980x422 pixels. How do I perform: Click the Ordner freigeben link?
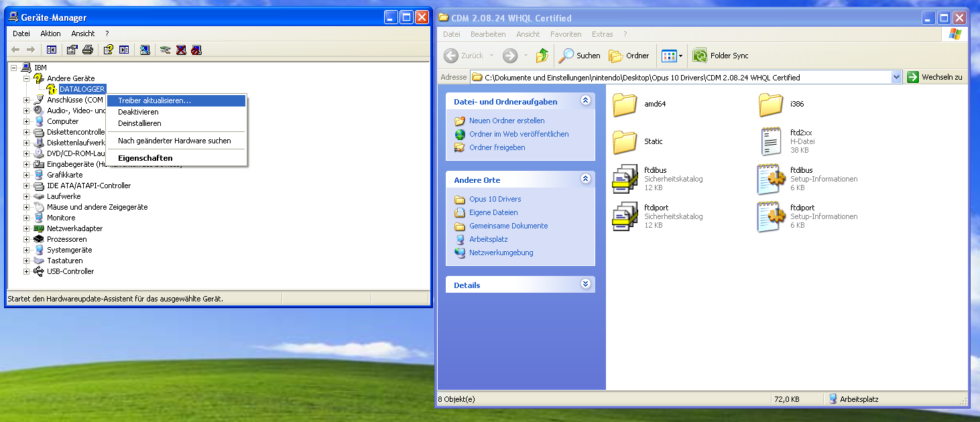tap(497, 147)
